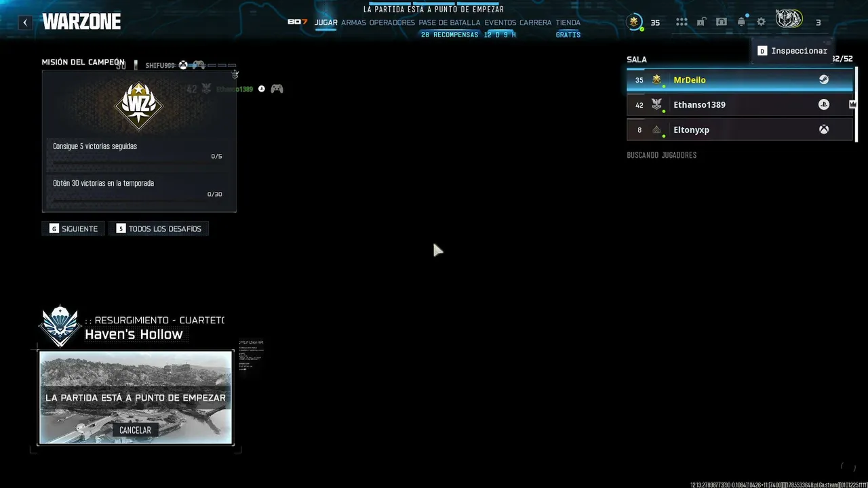Open the player rank emblem in top bar

(634, 22)
